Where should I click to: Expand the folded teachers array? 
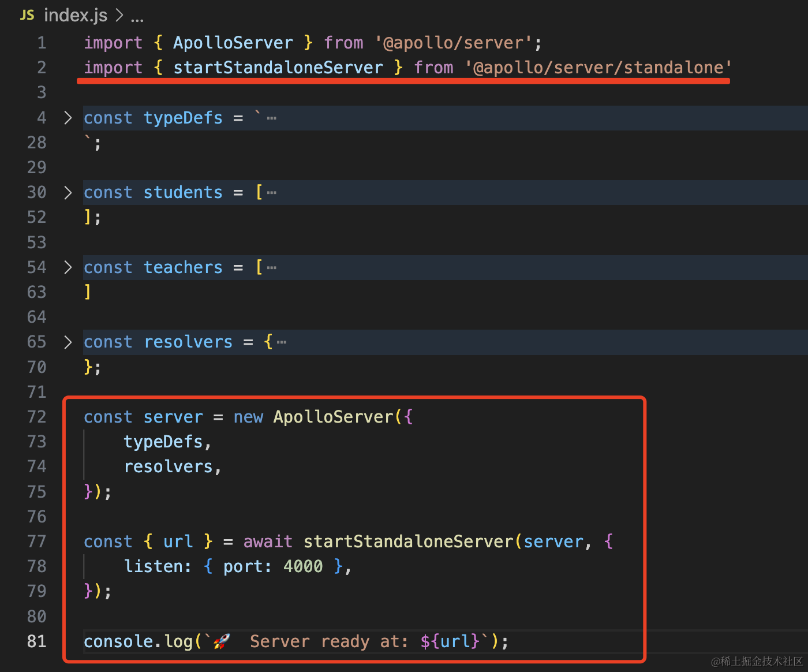[x=68, y=267]
